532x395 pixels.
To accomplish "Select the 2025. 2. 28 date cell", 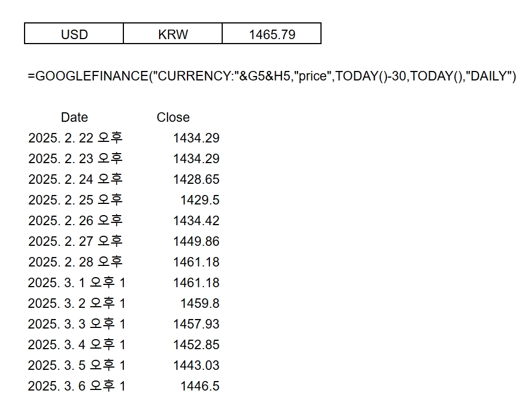I will click(75, 262).
